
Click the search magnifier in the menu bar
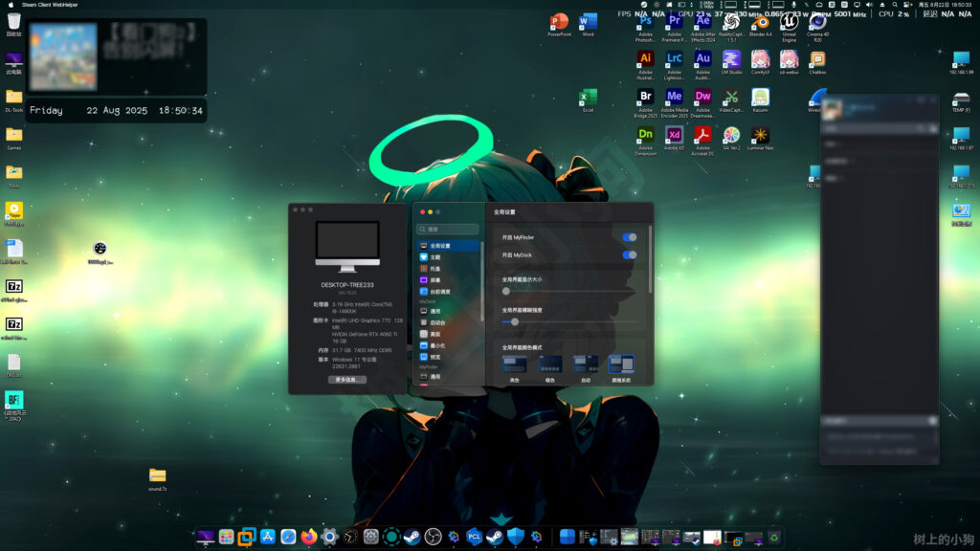(x=895, y=5)
